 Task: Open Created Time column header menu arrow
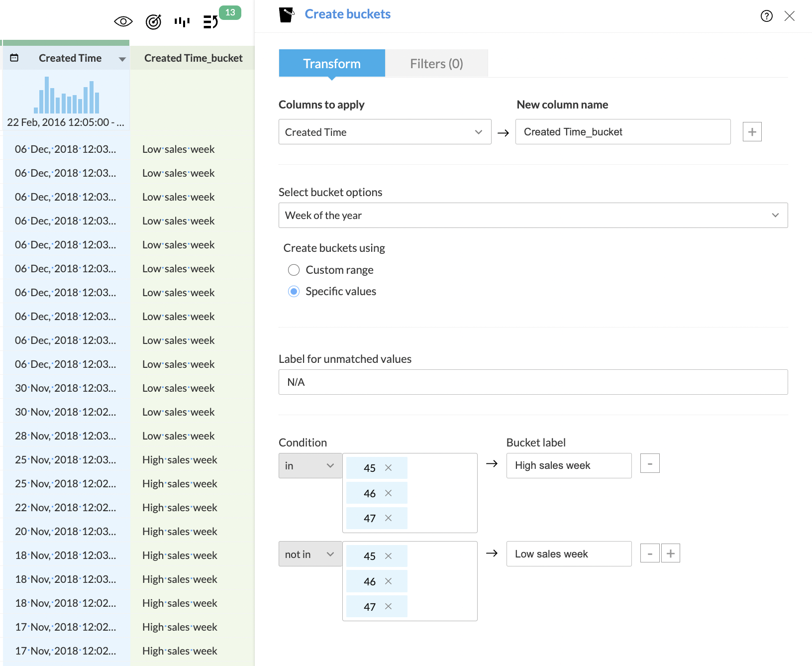coord(122,59)
